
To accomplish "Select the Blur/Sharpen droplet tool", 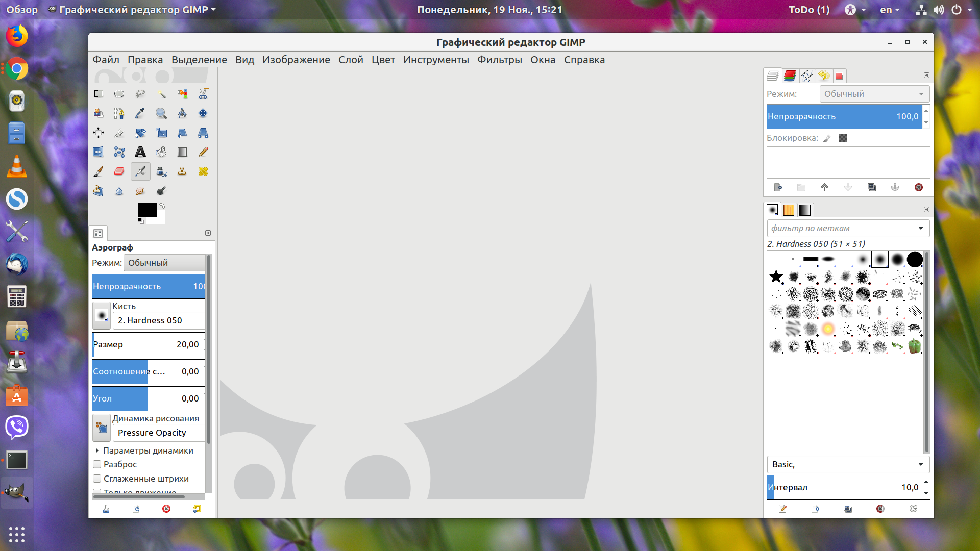I will pos(119,191).
